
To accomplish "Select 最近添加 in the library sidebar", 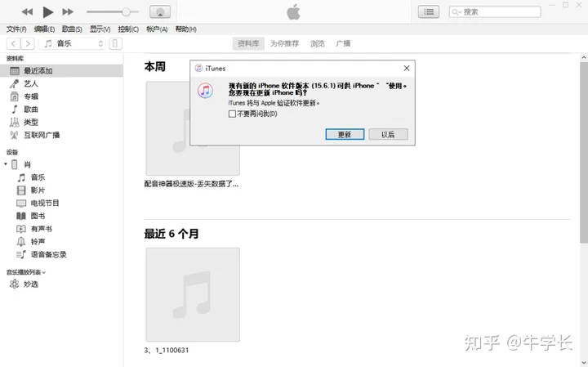I will coord(61,71).
